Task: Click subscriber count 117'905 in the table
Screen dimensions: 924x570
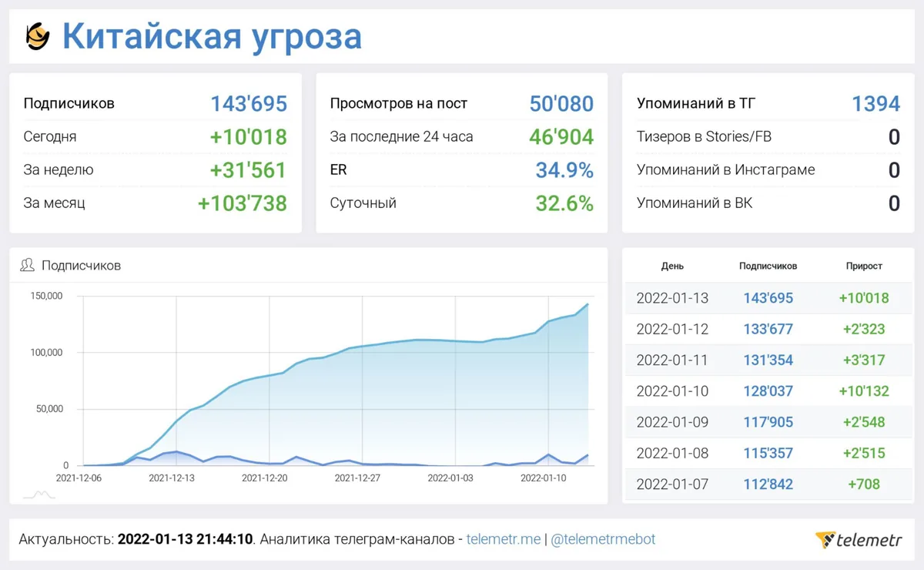Action: click(x=768, y=422)
